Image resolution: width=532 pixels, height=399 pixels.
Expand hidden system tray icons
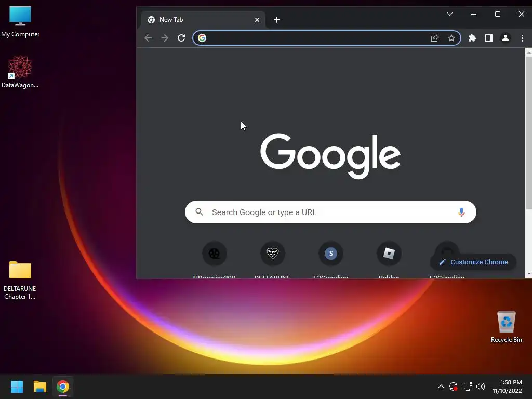[441, 387]
